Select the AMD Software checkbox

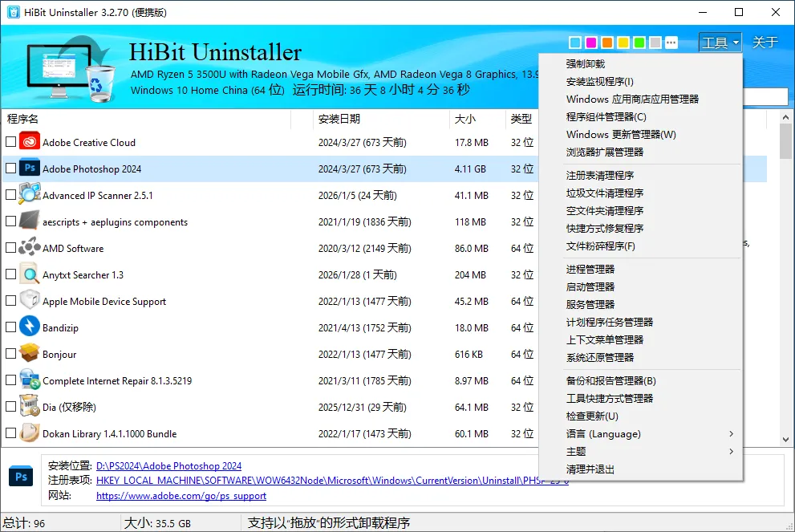click(10, 247)
